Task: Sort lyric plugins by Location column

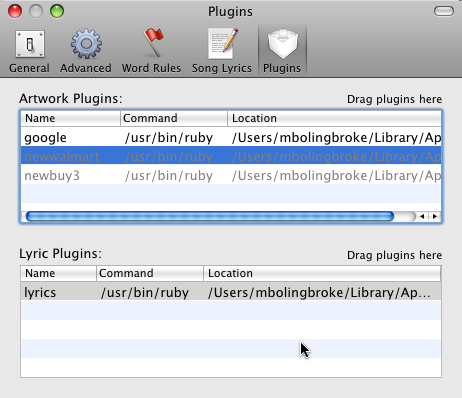Action: [322, 273]
